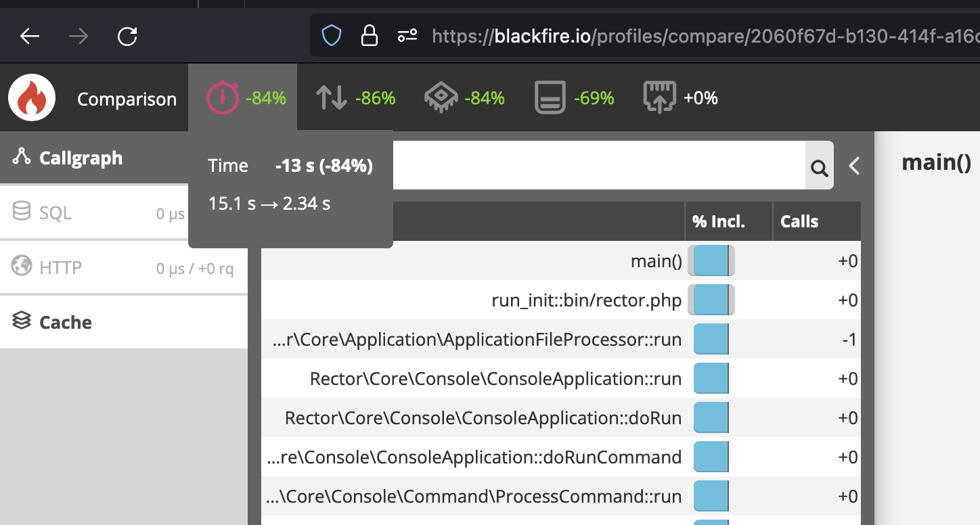Screen dimensions: 980x525
Task: View site security via the padlock icon
Action: 369,35
